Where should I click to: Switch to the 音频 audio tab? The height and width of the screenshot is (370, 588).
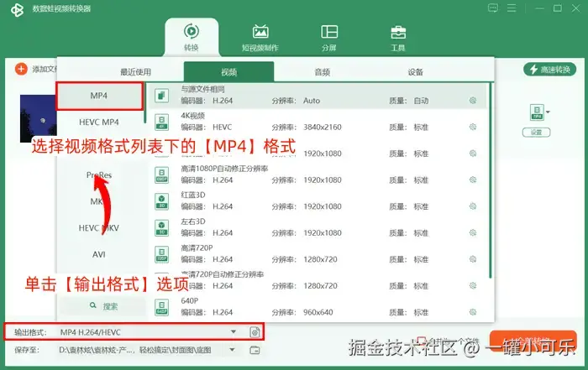[322, 72]
